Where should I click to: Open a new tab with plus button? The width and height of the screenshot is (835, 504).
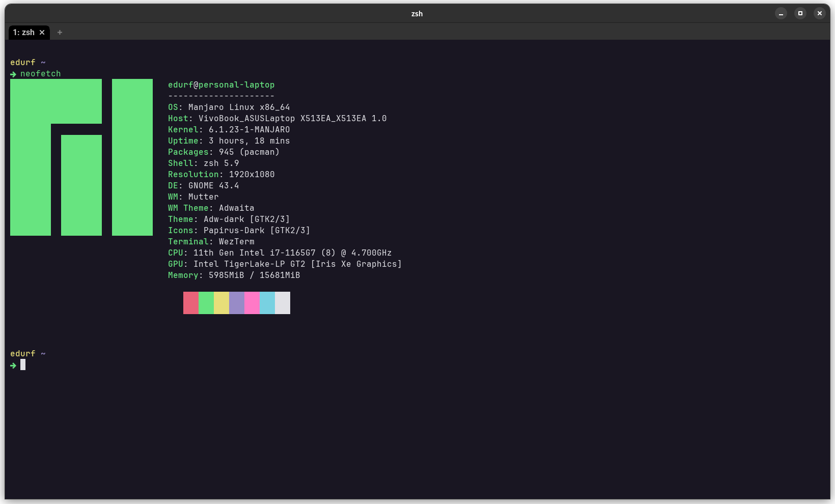(x=60, y=33)
